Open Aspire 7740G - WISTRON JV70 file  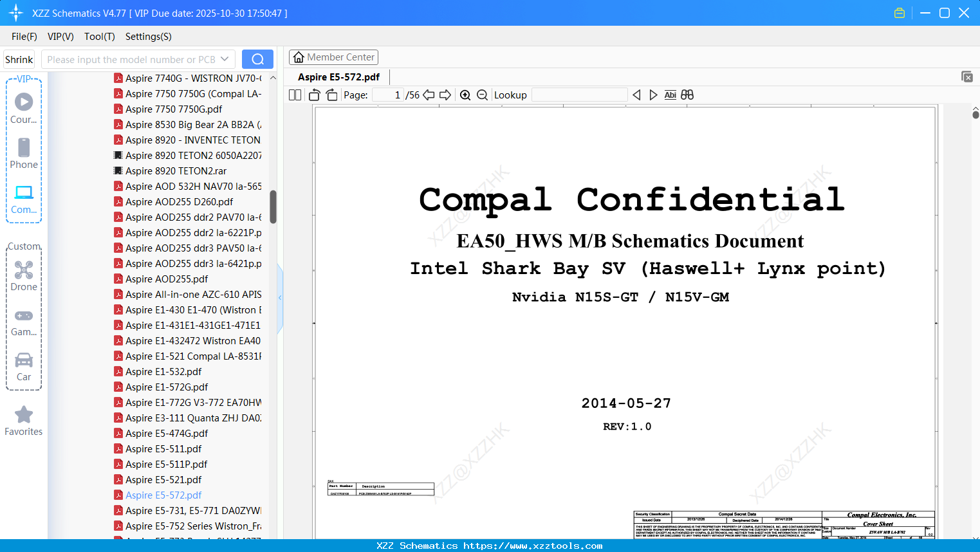pos(188,78)
